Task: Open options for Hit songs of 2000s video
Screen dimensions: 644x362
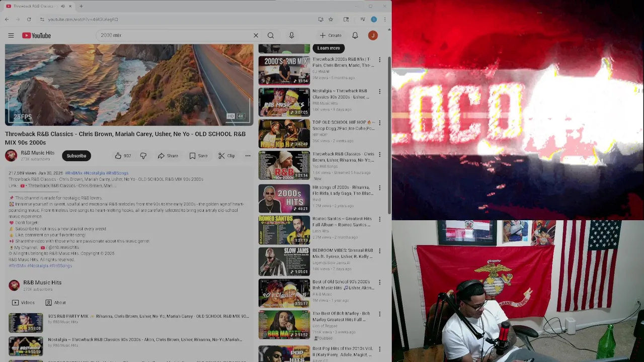Action: 379,188
